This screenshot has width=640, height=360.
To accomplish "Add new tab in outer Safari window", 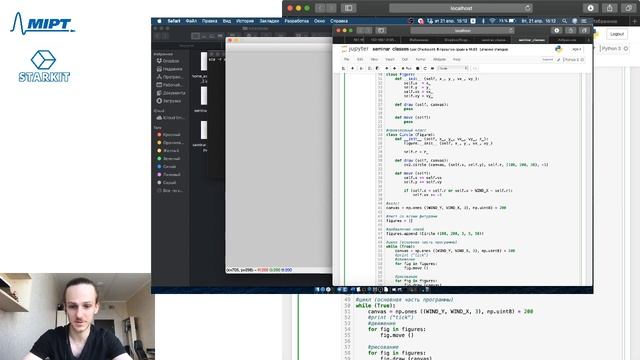I will (635, 20).
